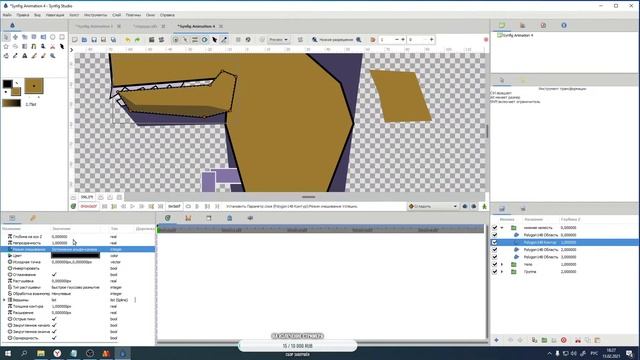Toggle the Закругленное начало parameter checkmark

54,325
